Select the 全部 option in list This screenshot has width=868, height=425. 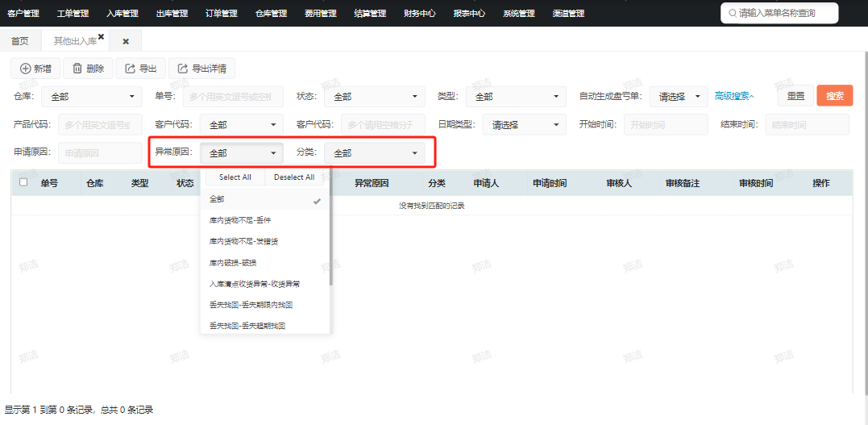pyautogui.click(x=265, y=199)
